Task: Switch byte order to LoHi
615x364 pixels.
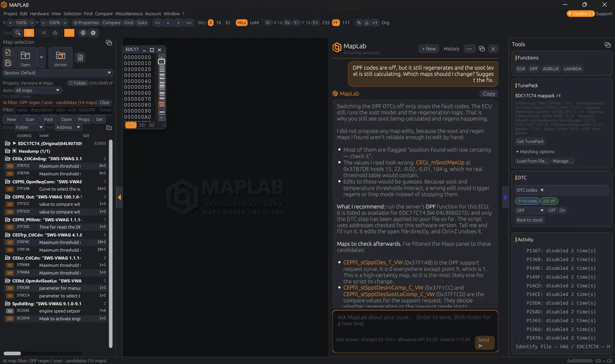Action: coord(254,23)
